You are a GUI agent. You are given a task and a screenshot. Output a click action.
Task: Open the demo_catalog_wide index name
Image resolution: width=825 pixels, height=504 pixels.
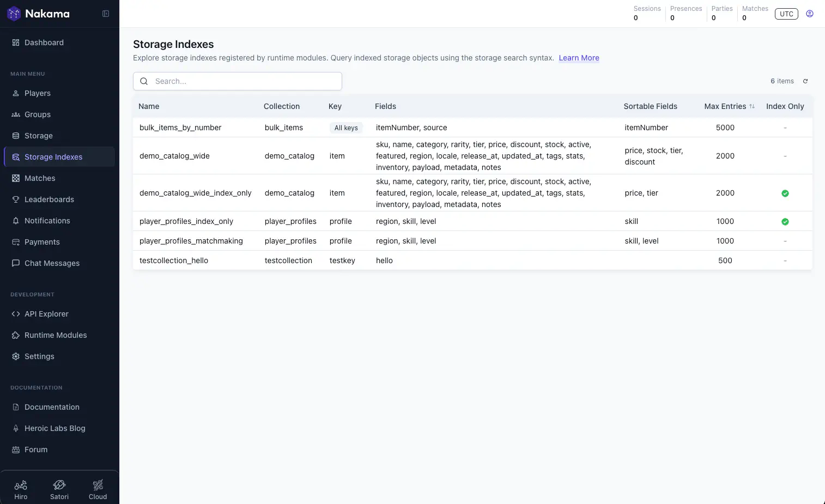(x=174, y=156)
